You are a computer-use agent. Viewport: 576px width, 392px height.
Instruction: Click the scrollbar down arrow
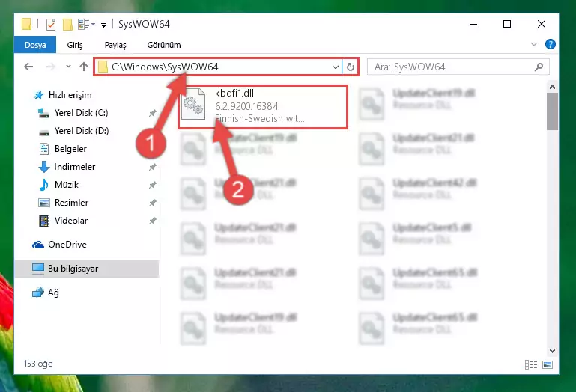552,351
